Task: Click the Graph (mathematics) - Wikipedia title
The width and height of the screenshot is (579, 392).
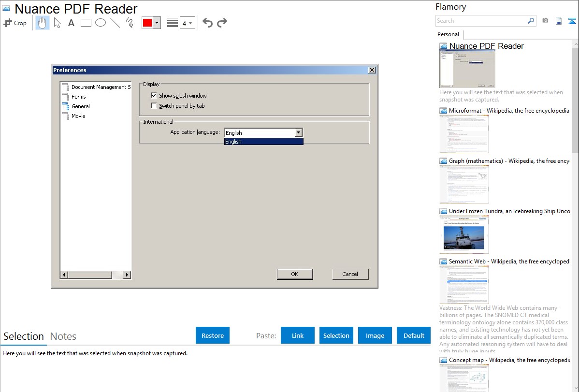Action: (x=509, y=161)
